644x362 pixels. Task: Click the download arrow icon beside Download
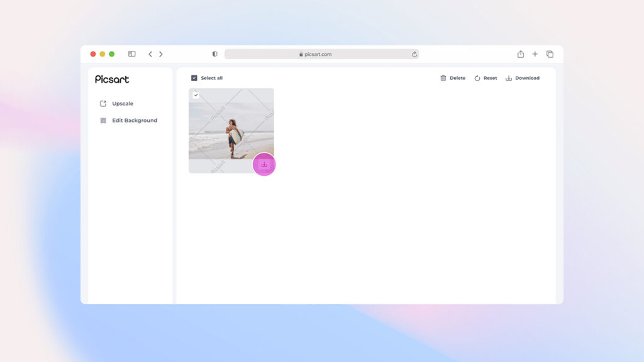click(508, 78)
